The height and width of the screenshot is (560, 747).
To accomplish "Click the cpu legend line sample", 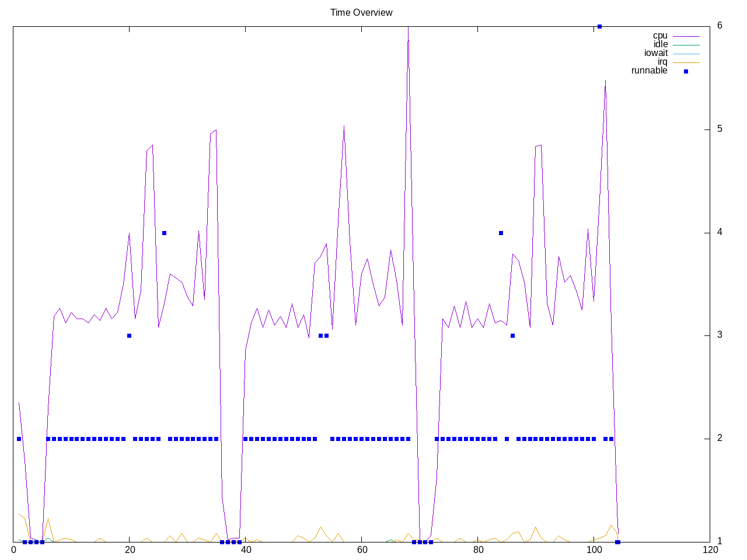I will [686, 36].
